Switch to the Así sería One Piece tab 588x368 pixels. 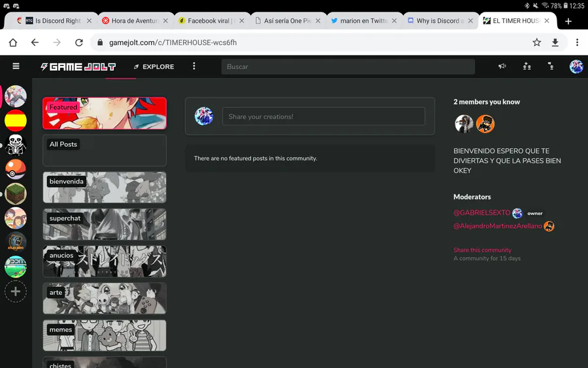click(x=287, y=21)
